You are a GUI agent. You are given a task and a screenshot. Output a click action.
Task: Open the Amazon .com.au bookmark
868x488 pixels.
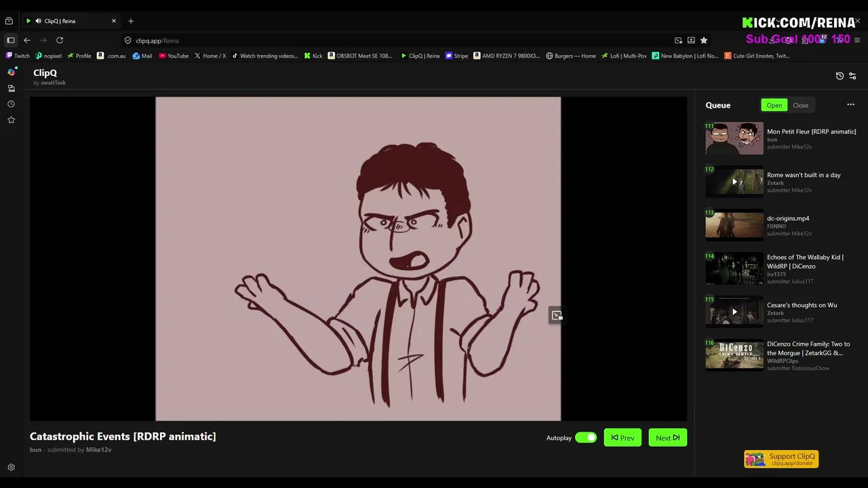pyautogui.click(x=111, y=56)
